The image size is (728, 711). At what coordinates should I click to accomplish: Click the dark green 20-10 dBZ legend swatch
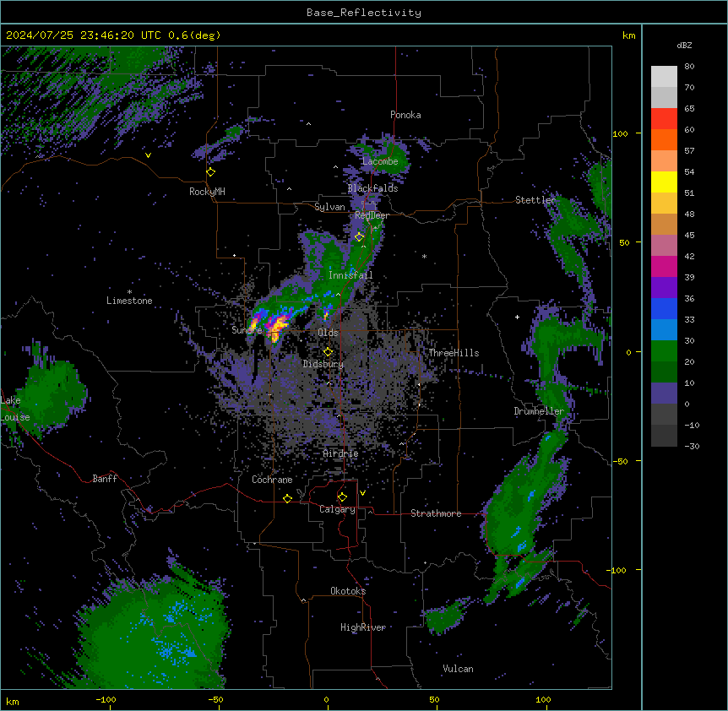[664, 372]
